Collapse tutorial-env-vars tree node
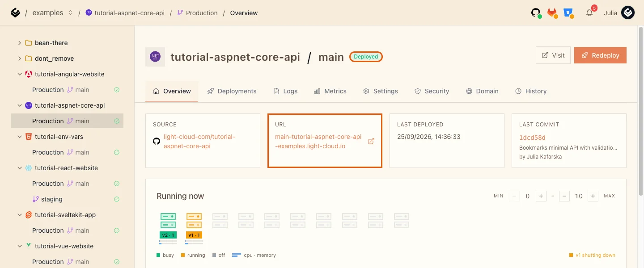Screen dimensions: 644x268 (x=20, y=137)
